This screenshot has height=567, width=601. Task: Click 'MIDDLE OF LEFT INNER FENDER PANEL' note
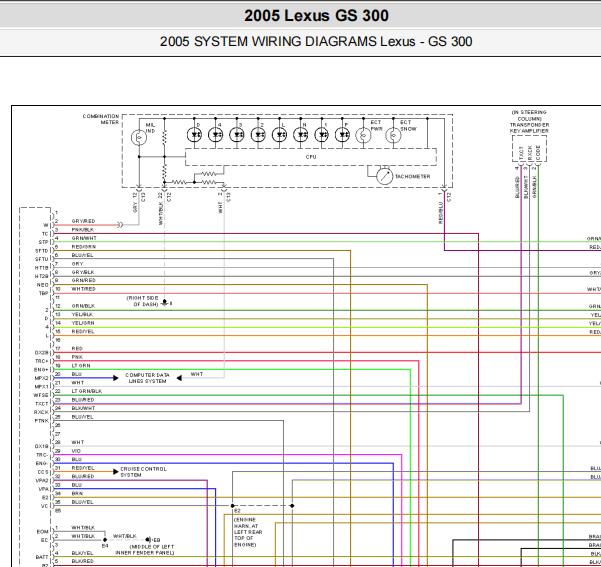[145, 550]
